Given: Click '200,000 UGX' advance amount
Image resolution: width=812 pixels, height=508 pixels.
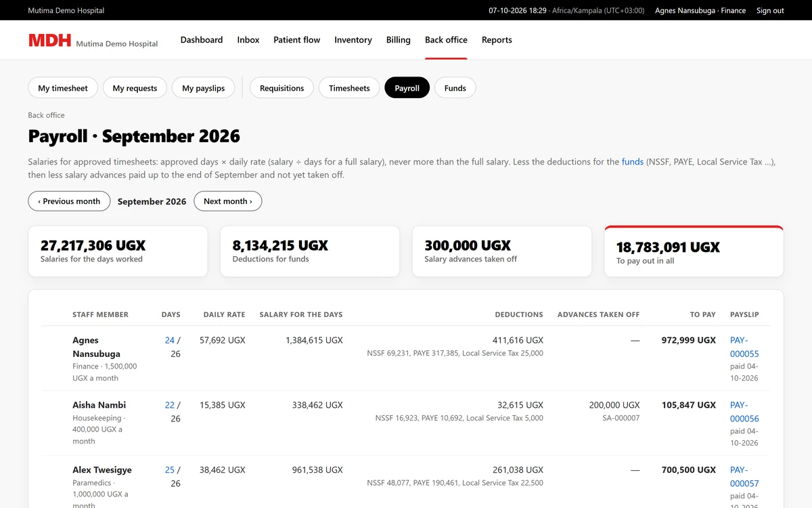Looking at the screenshot, I should pos(614,405).
